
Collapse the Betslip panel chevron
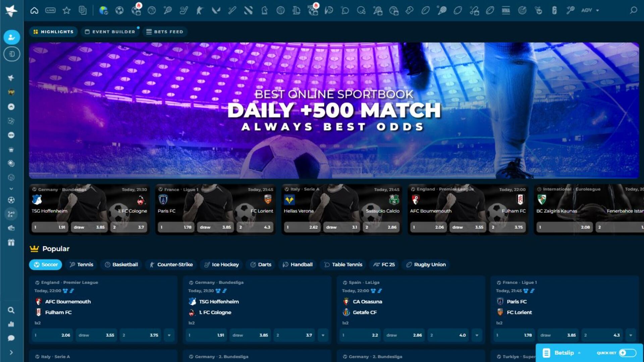[579, 353]
